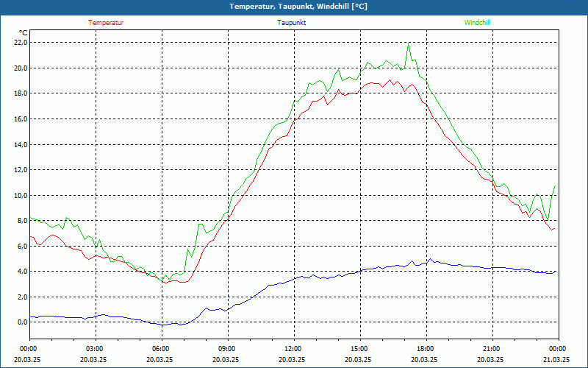Click the 06:00 time axis label

click(162, 349)
